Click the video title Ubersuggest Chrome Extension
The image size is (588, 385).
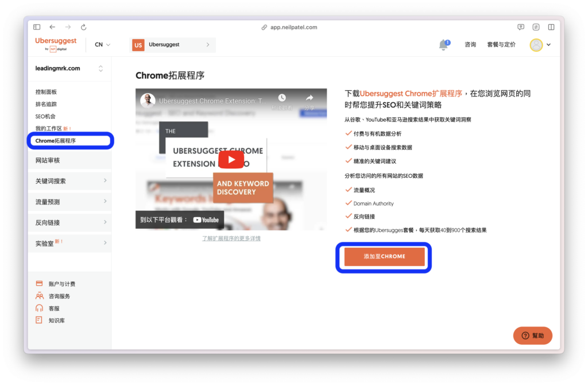pos(212,101)
